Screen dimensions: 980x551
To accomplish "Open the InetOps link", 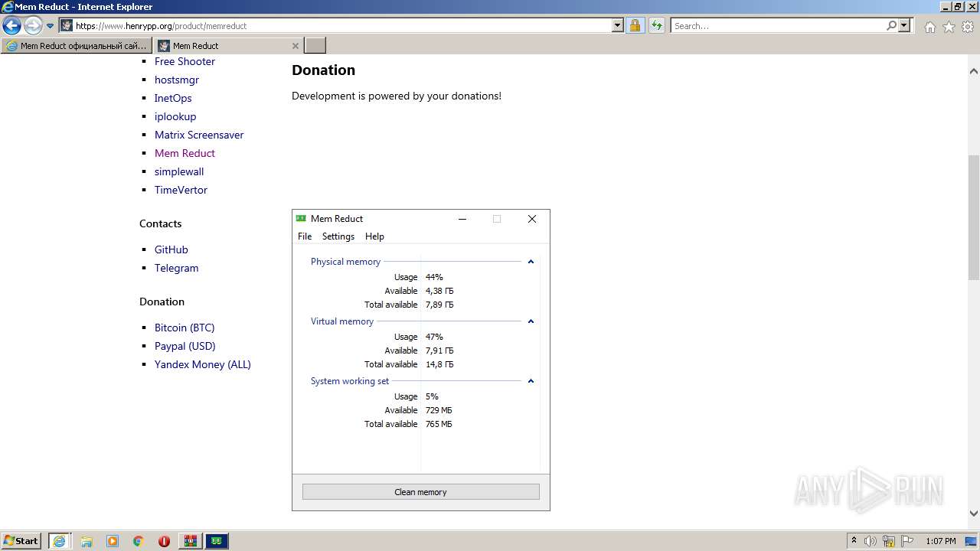I will click(x=173, y=98).
